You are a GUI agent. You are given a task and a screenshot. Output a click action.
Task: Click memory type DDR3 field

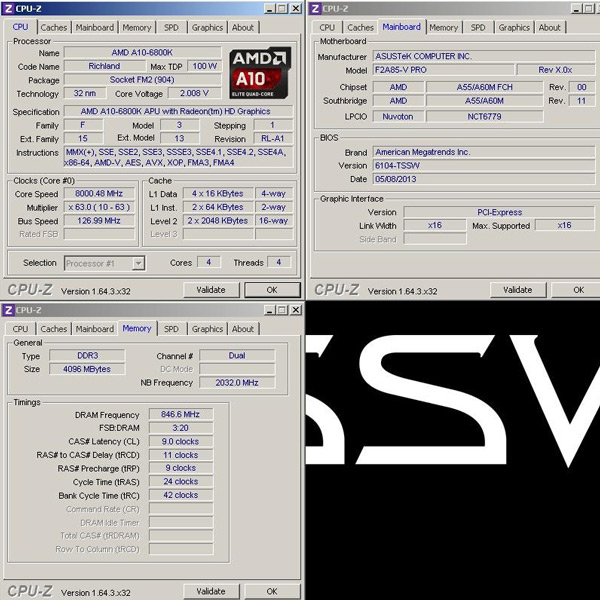(x=87, y=355)
